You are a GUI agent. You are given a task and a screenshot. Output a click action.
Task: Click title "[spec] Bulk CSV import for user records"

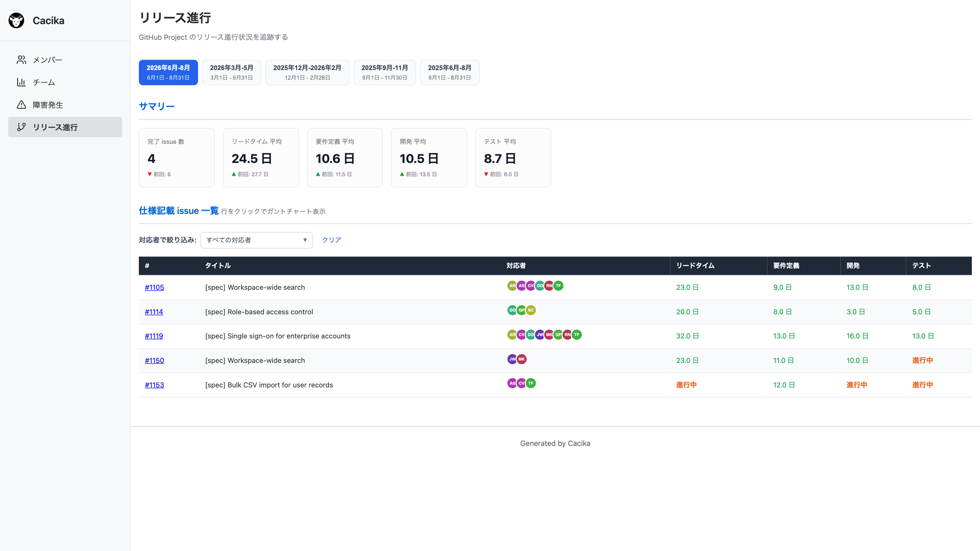(269, 385)
